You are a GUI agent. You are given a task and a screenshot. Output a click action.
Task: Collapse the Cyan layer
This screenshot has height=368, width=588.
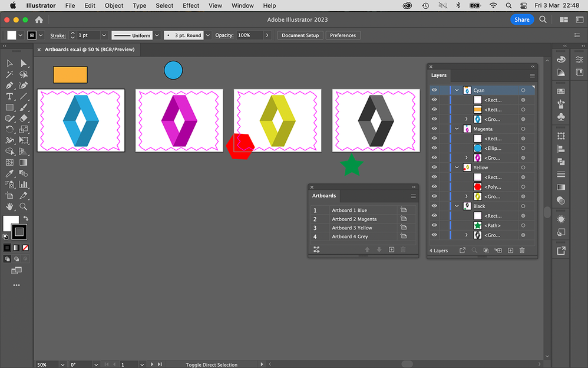coord(457,90)
